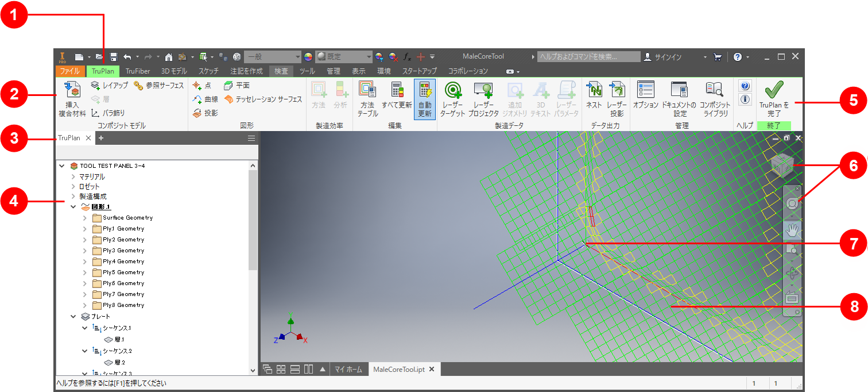Select the Pan hand tool in navigation bar
The height and width of the screenshot is (392, 868).
click(792, 230)
